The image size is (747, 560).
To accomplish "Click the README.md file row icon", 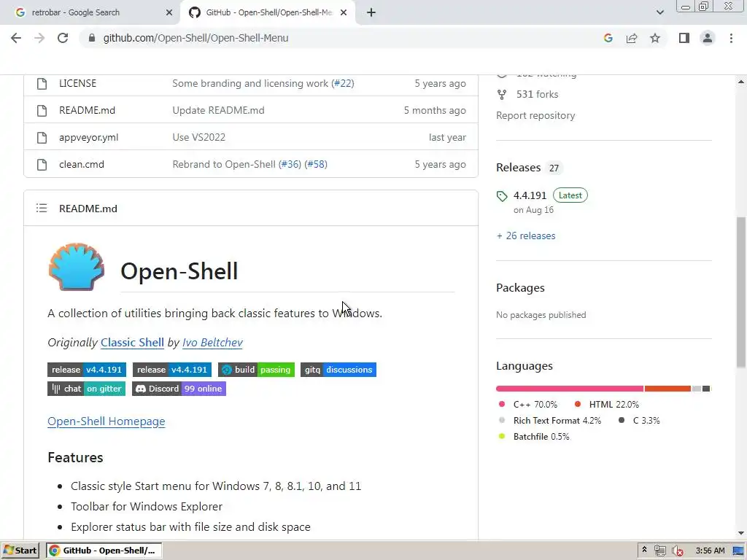I will coord(42,111).
